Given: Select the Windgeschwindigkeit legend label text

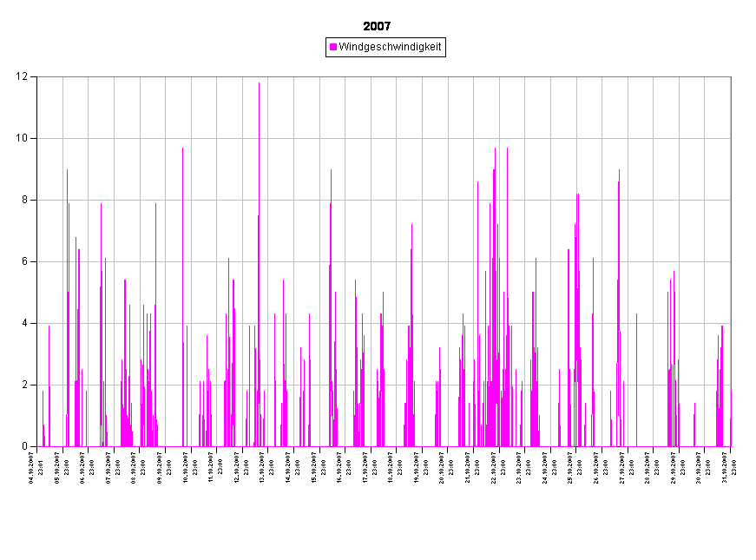Looking at the screenshot, I should click(390, 47).
